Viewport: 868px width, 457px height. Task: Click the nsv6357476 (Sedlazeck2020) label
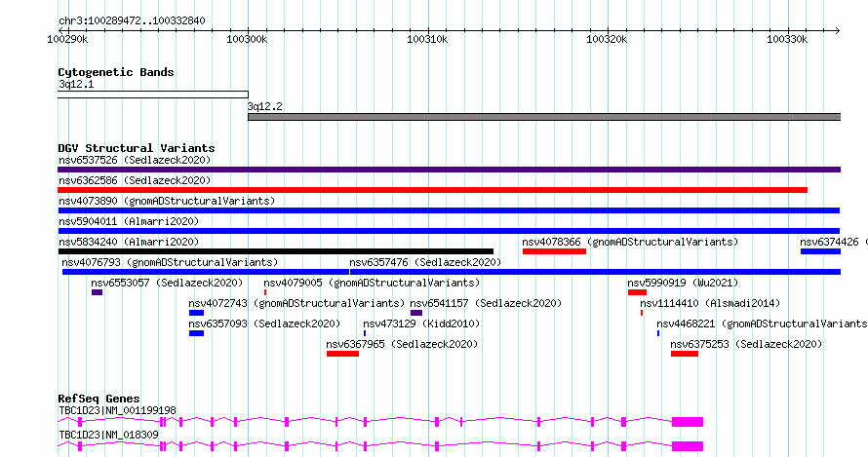[x=425, y=262]
